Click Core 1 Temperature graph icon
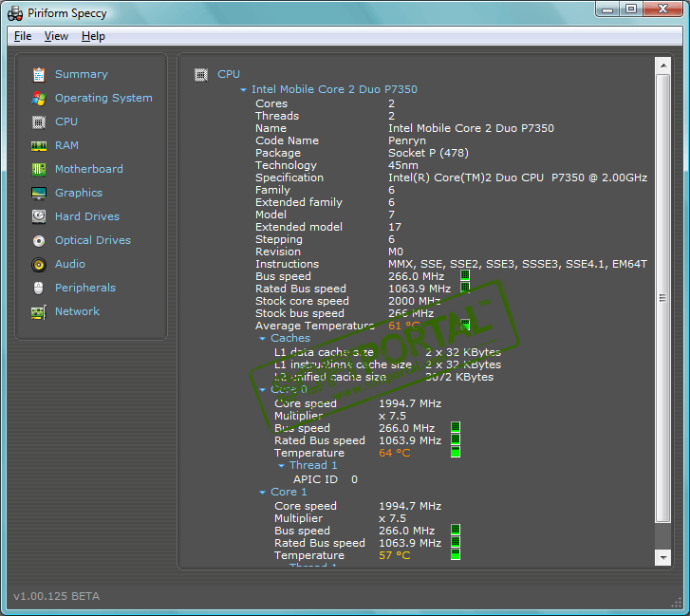The image size is (690, 616). 456,554
